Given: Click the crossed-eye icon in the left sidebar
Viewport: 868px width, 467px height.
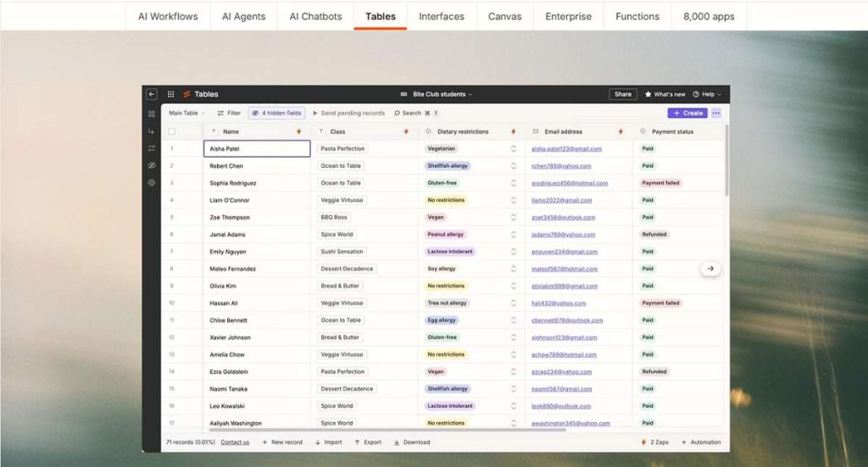Looking at the screenshot, I should click(x=152, y=165).
